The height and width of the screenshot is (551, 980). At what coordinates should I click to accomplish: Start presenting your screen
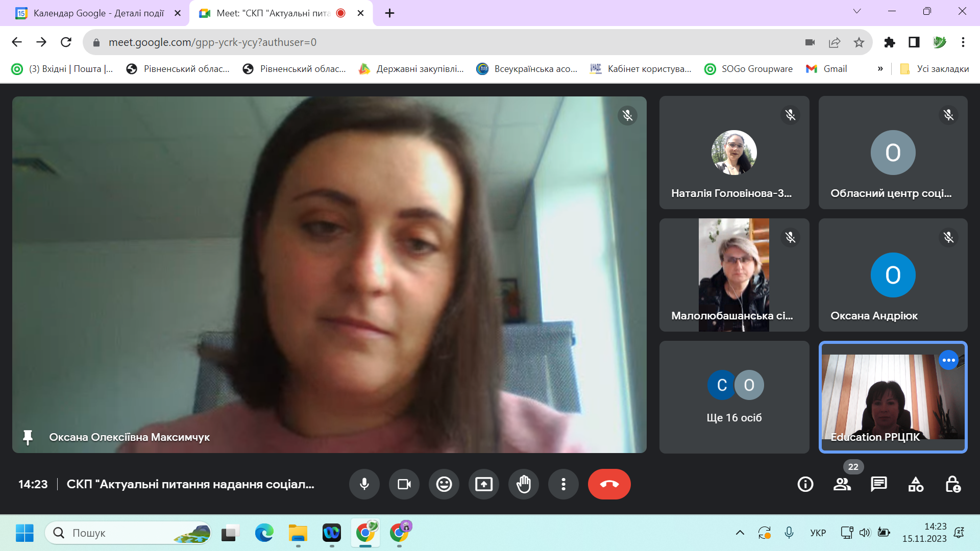click(483, 484)
